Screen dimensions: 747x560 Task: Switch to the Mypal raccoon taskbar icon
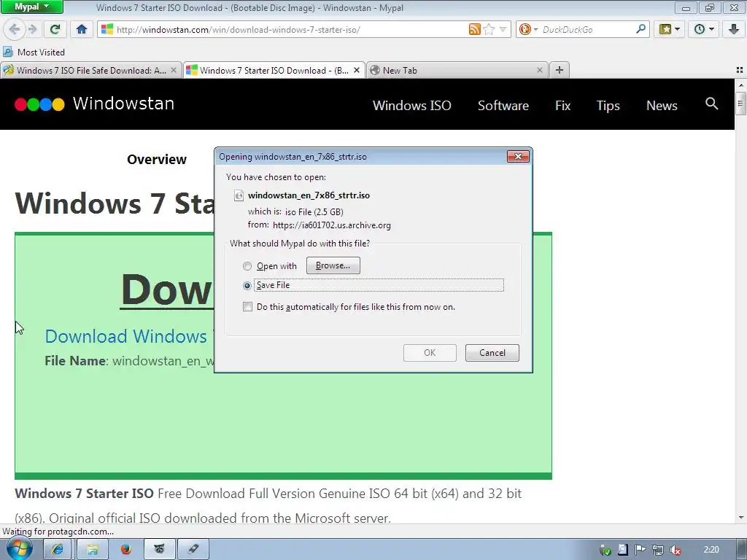point(159,550)
